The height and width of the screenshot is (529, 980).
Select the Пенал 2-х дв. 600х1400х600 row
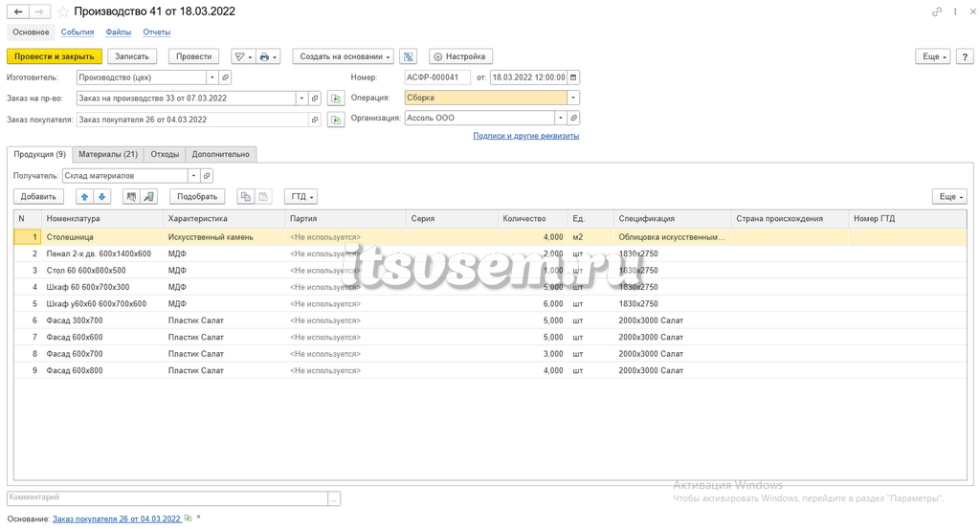point(490,254)
